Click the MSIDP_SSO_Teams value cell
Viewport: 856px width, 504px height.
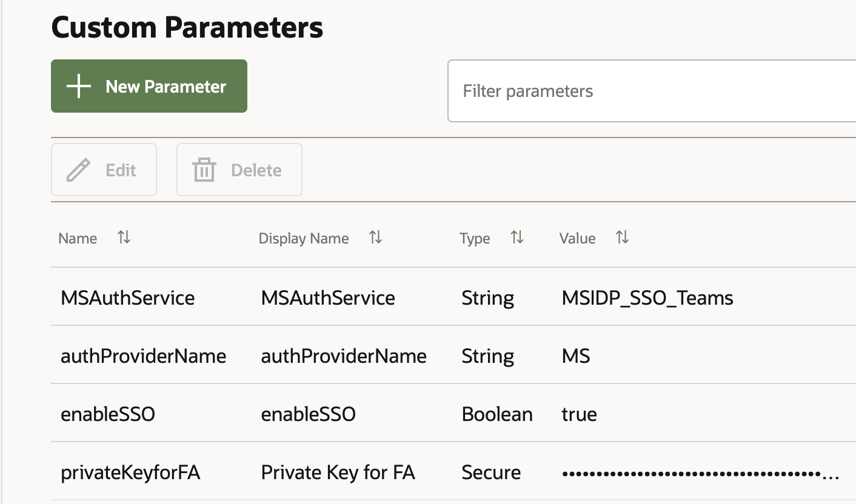coord(647,297)
